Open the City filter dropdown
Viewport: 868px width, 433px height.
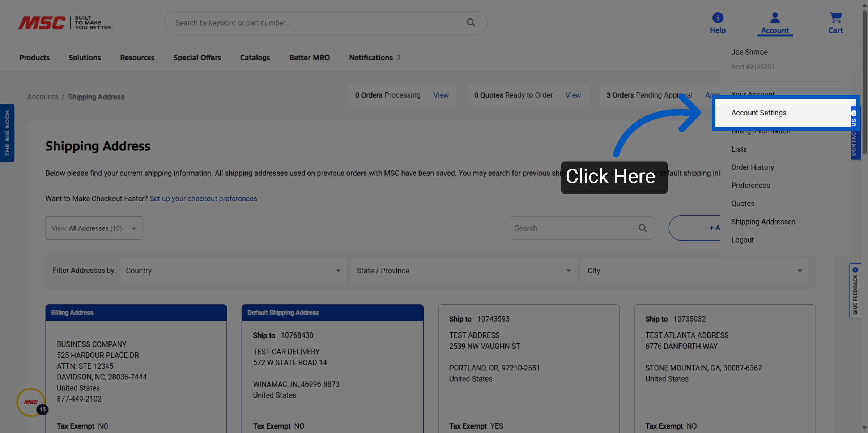(695, 271)
